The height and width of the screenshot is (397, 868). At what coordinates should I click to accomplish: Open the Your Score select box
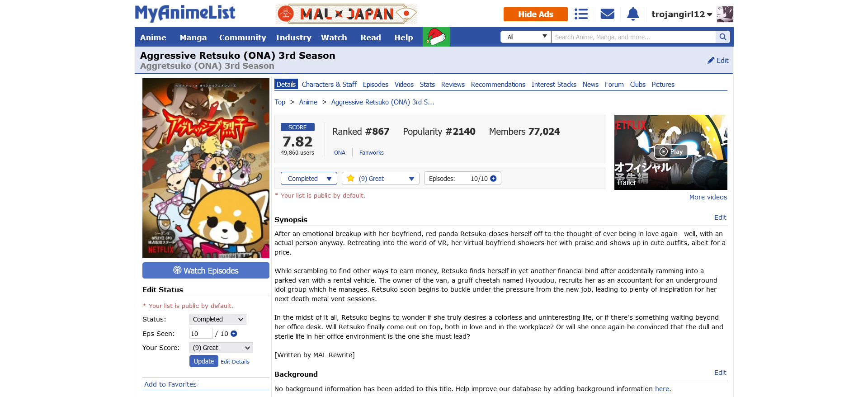click(x=221, y=348)
